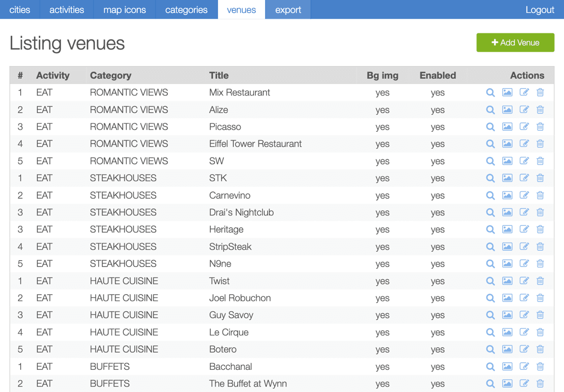Delete the SW venue

click(x=540, y=161)
